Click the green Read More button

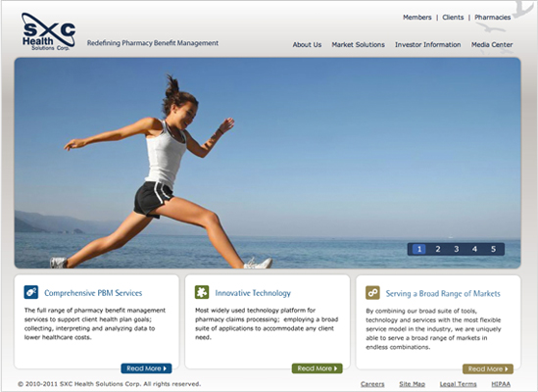(x=318, y=368)
